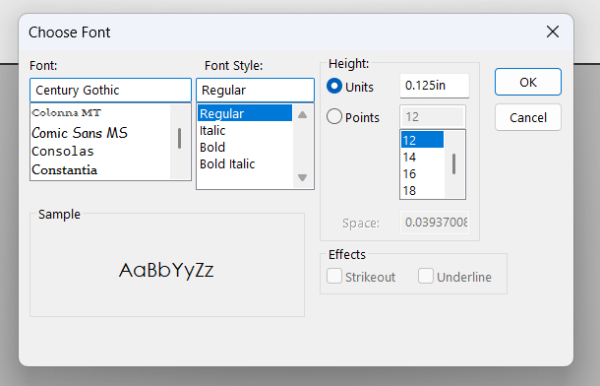Toggle the Underline checkbox
This screenshot has width=600, height=386.
click(x=426, y=276)
